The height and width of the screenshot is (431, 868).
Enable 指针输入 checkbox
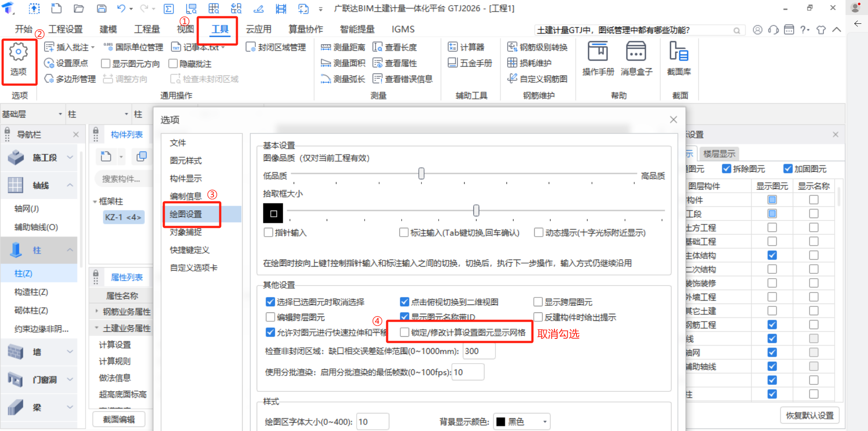click(x=268, y=232)
